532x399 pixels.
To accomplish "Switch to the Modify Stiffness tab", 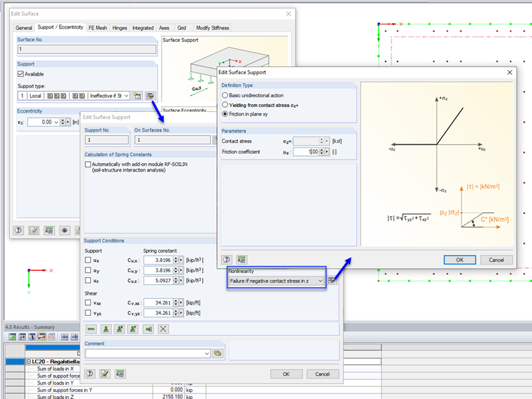I will 212,28.
